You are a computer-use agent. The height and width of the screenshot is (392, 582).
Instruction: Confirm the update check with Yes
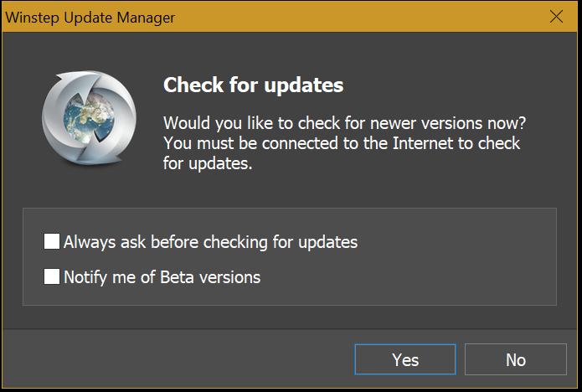(x=405, y=359)
